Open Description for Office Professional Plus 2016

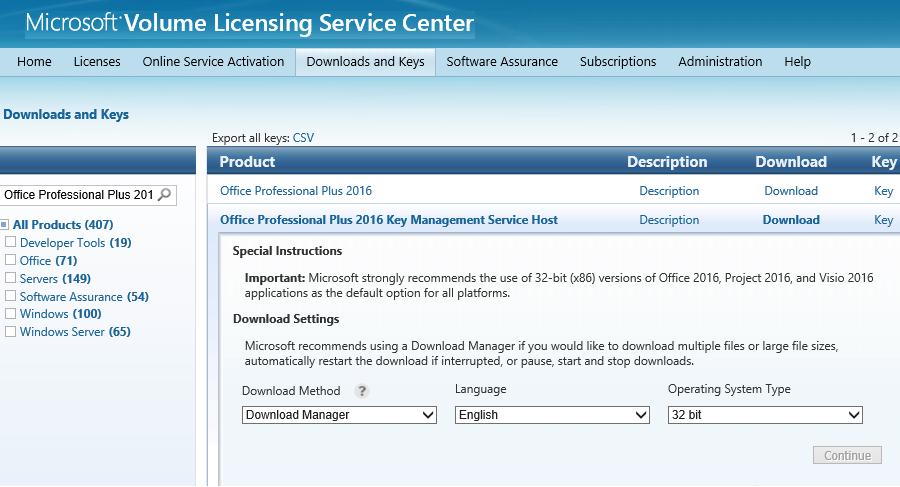click(669, 191)
